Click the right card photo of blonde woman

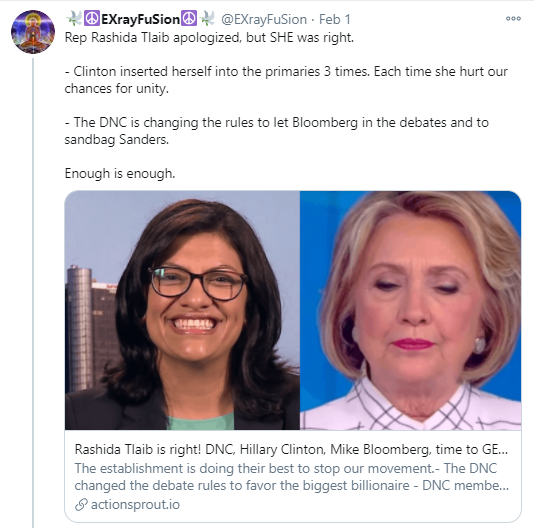click(410, 310)
